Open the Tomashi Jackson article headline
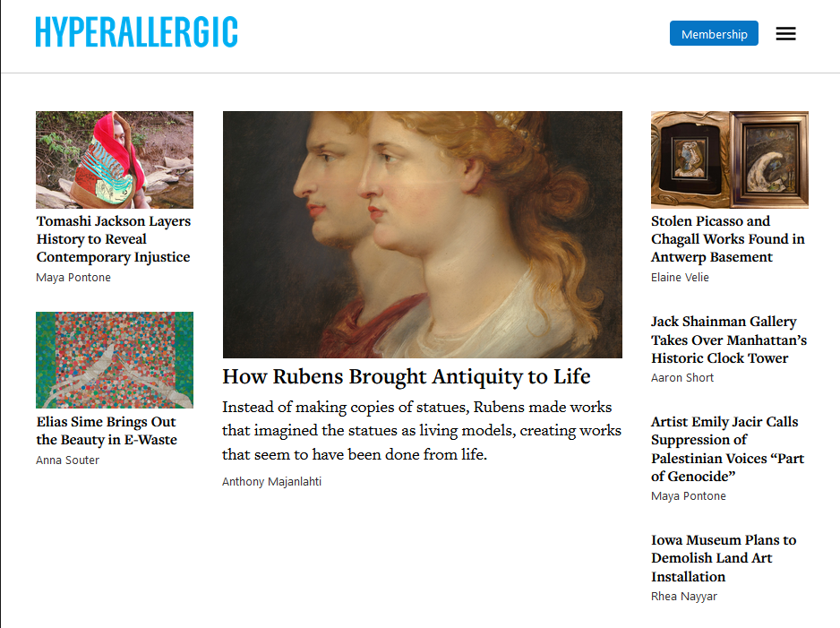 pos(113,239)
